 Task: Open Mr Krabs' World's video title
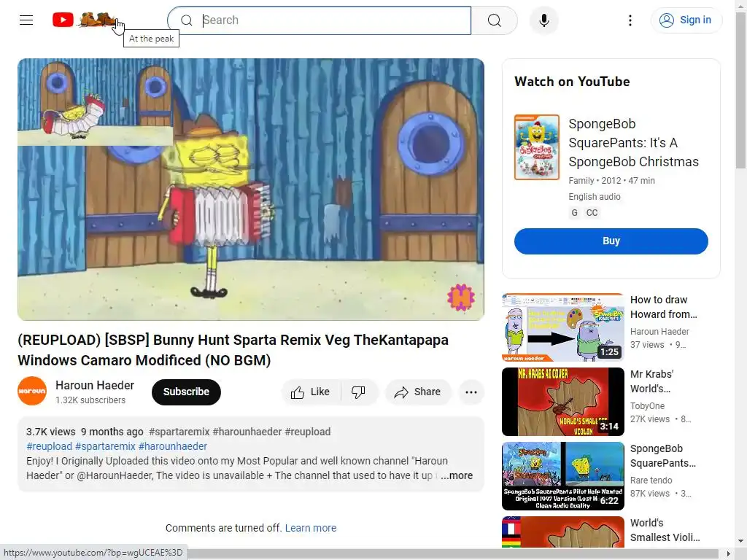651,381
